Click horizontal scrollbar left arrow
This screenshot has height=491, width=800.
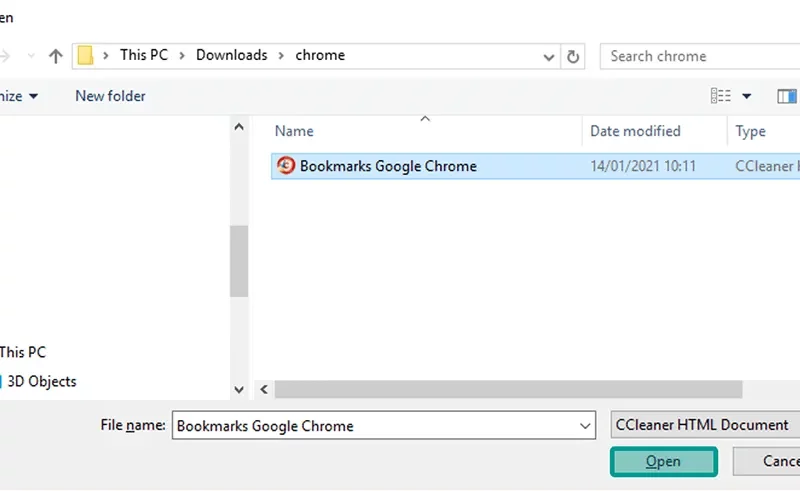click(264, 389)
